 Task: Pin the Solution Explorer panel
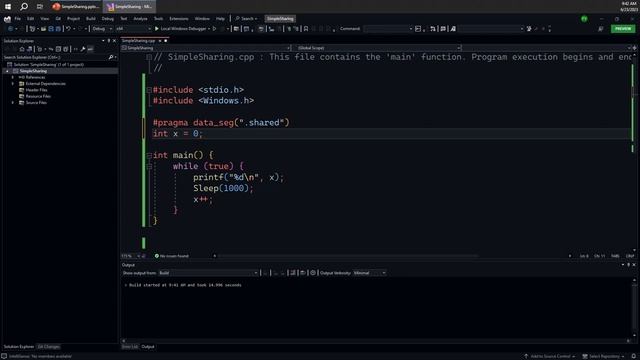[109, 41]
